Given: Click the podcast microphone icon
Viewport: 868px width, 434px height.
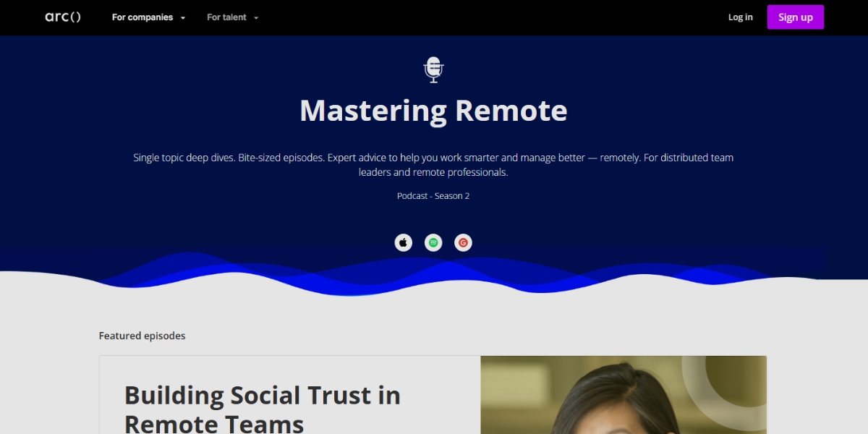Looking at the screenshot, I should (433, 69).
